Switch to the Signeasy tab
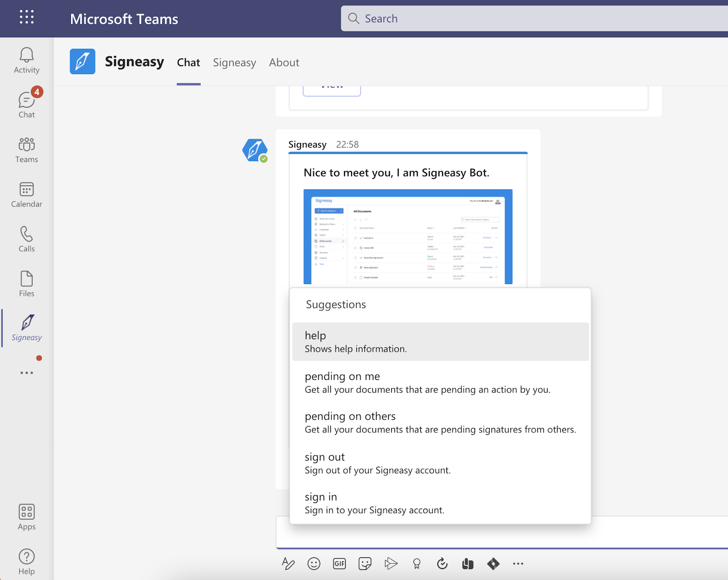Screen dimensions: 728x580 click(x=234, y=62)
